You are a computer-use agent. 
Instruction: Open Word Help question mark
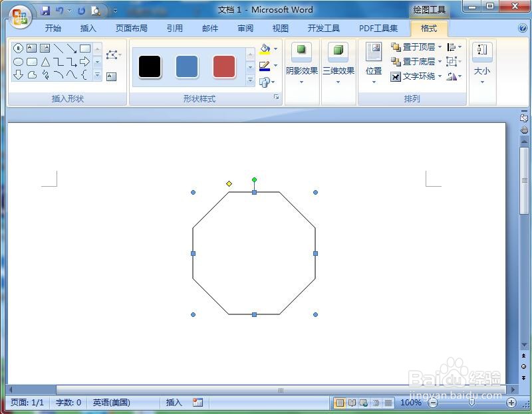tap(523, 28)
